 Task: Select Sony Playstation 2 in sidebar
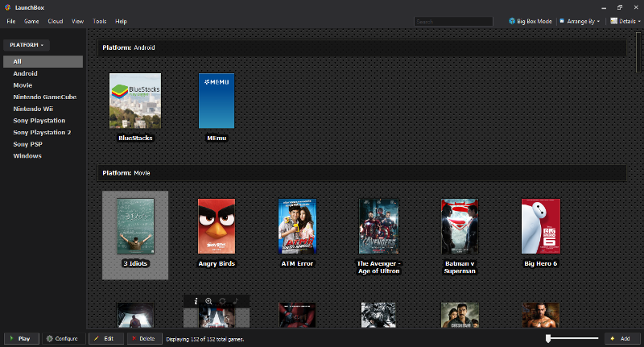click(42, 133)
